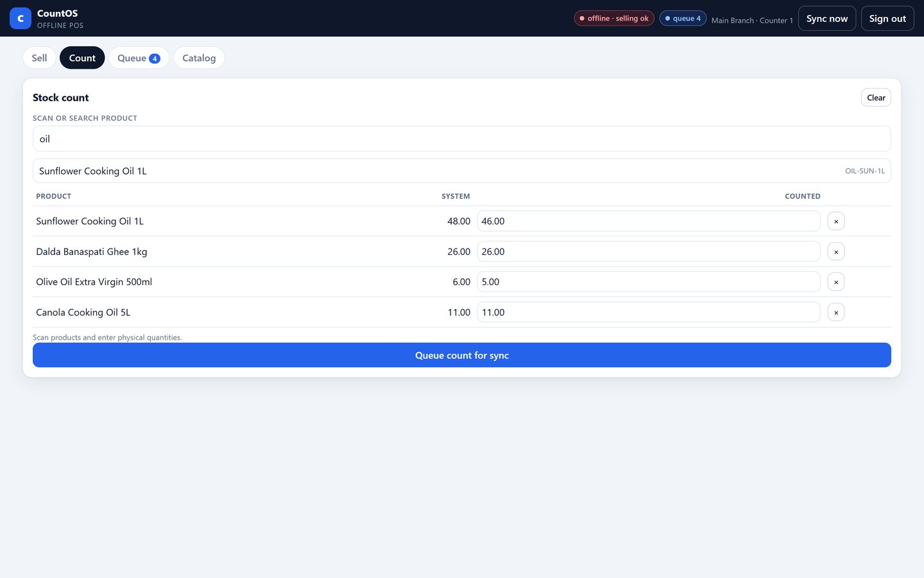The width and height of the screenshot is (924, 578).
Task: Click Canola Cooking Oil 5L product name
Action: (83, 312)
